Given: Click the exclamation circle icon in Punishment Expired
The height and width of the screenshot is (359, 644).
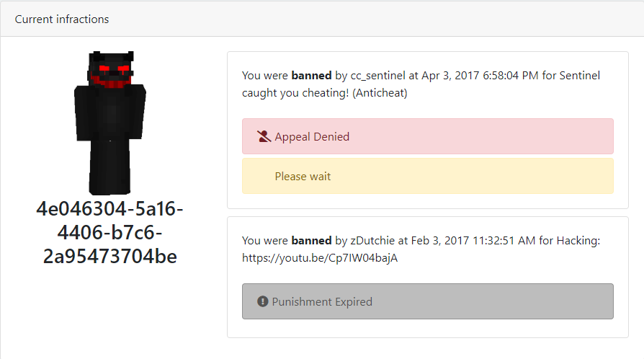Looking at the screenshot, I should 262,301.
